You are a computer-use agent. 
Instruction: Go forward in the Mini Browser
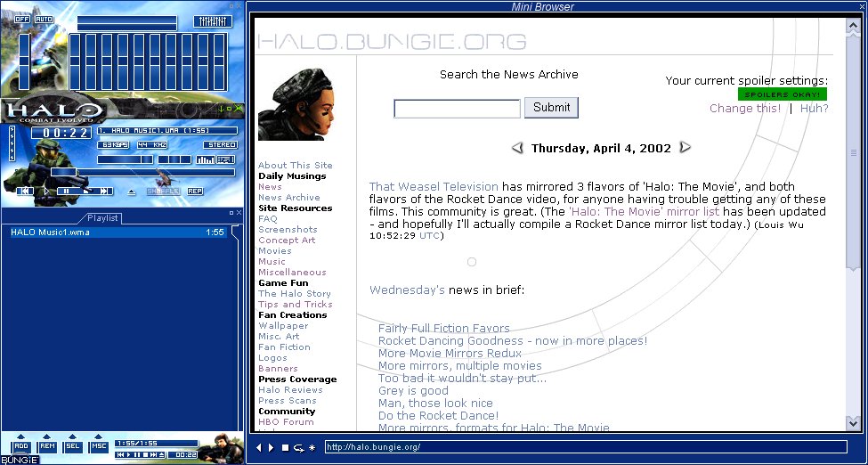click(272, 447)
